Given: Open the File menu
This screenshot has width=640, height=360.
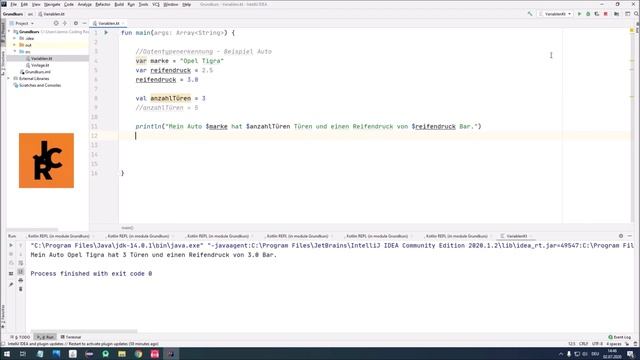Looking at the screenshot, I should [x=13, y=4].
